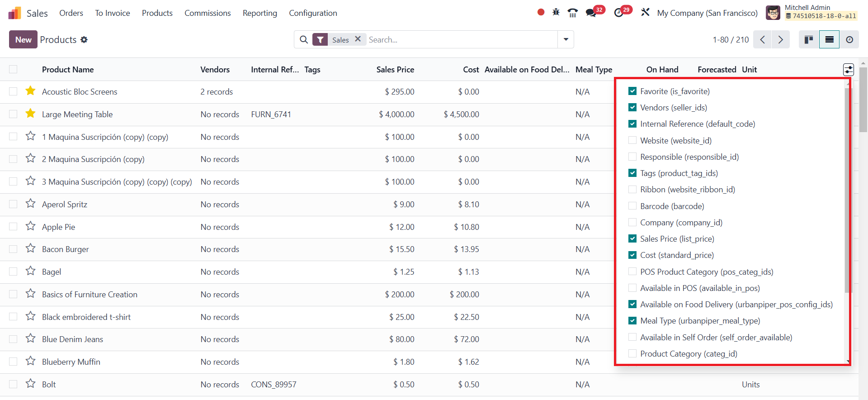
Task: Click the main list vertical scrollbar
Action: coord(863,100)
